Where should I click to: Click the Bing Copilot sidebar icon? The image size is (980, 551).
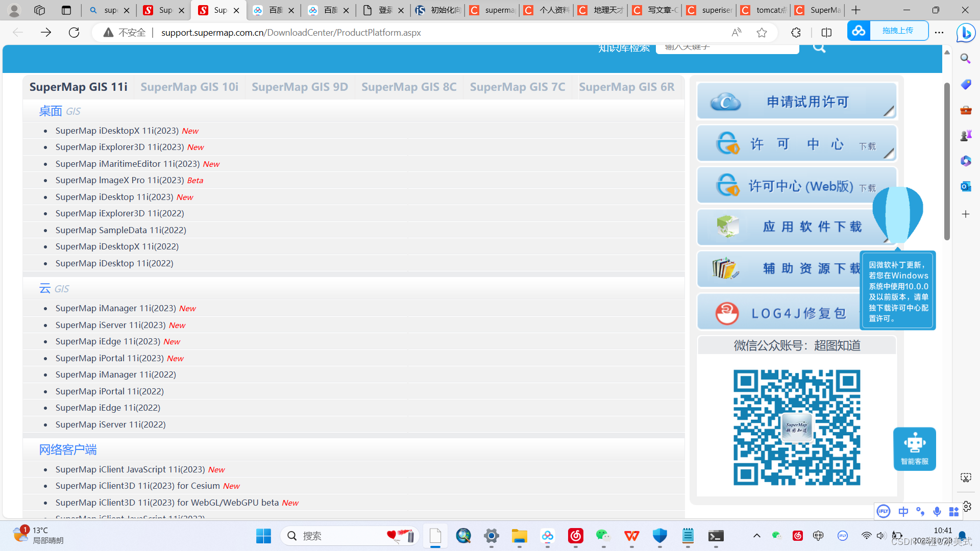pos(966,33)
